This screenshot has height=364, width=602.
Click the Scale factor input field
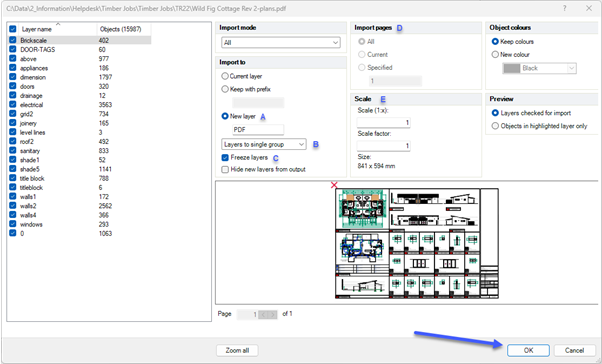[x=384, y=146]
